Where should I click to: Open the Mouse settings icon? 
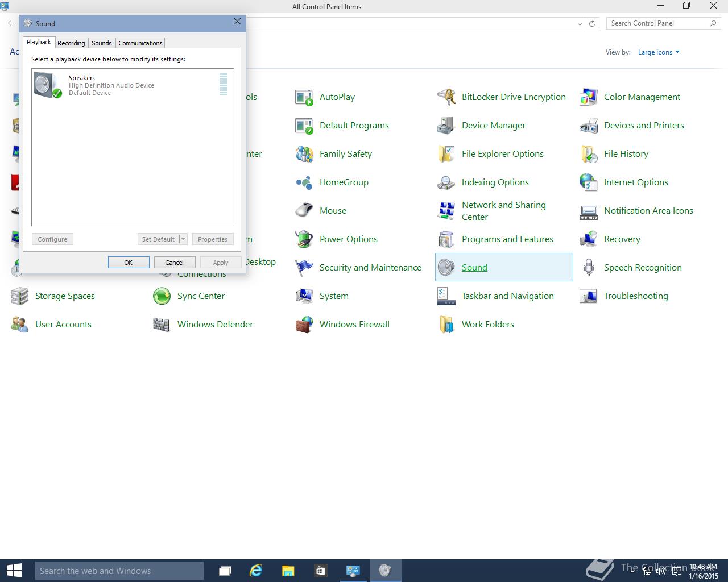[304, 211]
